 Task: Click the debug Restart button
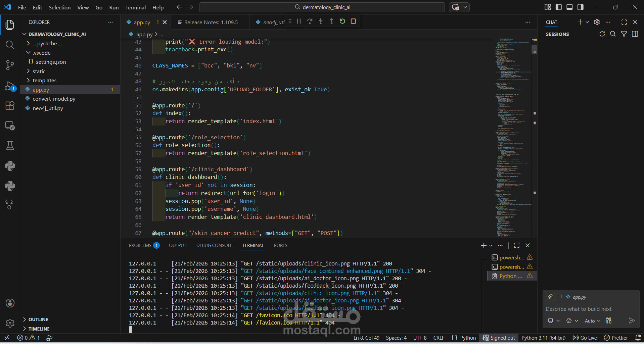tap(342, 21)
